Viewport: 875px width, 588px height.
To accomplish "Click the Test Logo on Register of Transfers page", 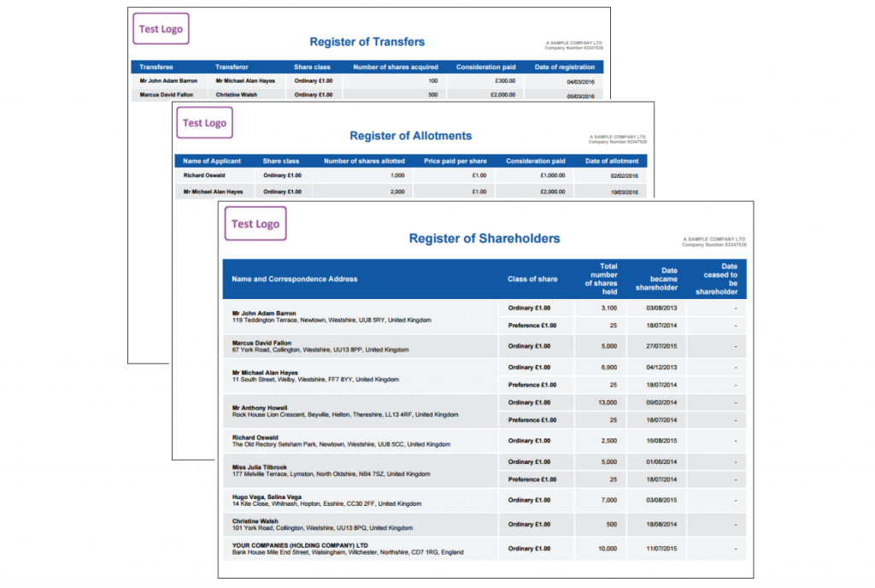I will 161,29.
